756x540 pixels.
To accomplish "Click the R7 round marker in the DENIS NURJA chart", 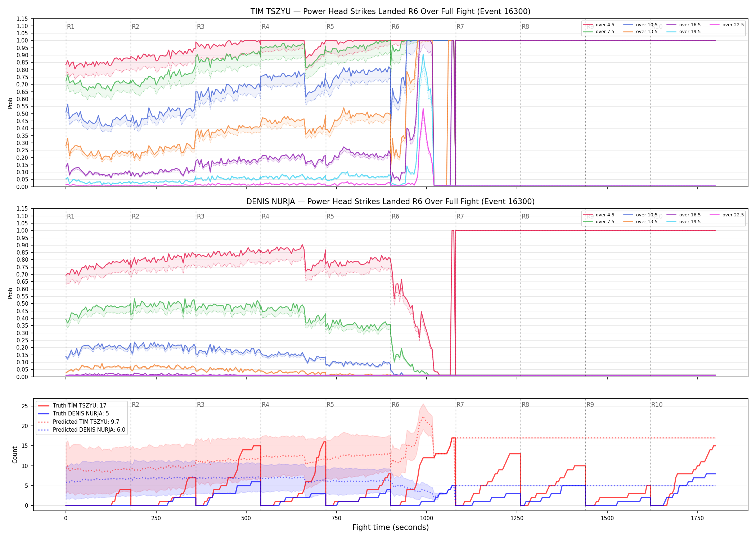I will tap(460, 216).
